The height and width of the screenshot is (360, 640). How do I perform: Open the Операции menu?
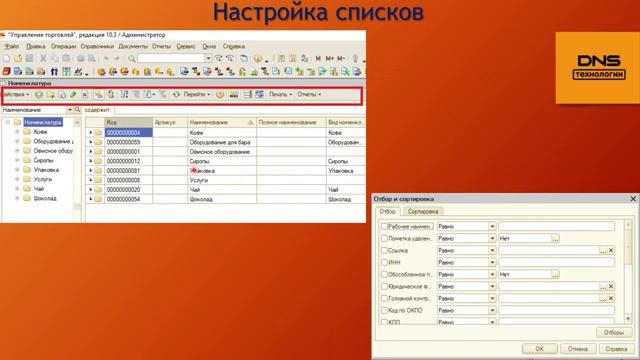tap(63, 47)
